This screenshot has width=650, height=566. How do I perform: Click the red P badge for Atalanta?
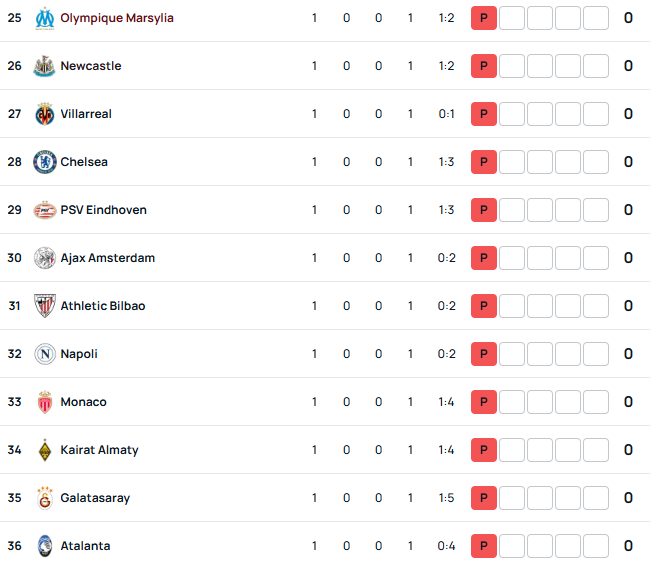[484, 546]
